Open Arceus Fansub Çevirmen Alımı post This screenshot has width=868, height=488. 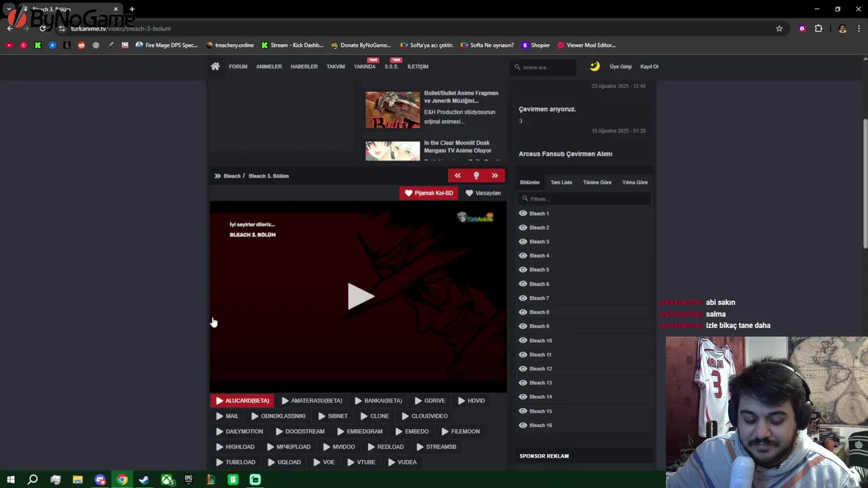(x=566, y=154)
